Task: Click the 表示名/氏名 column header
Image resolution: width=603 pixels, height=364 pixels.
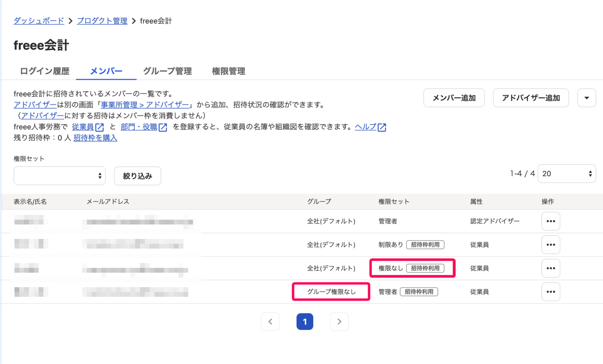Action: pos(30,202)
